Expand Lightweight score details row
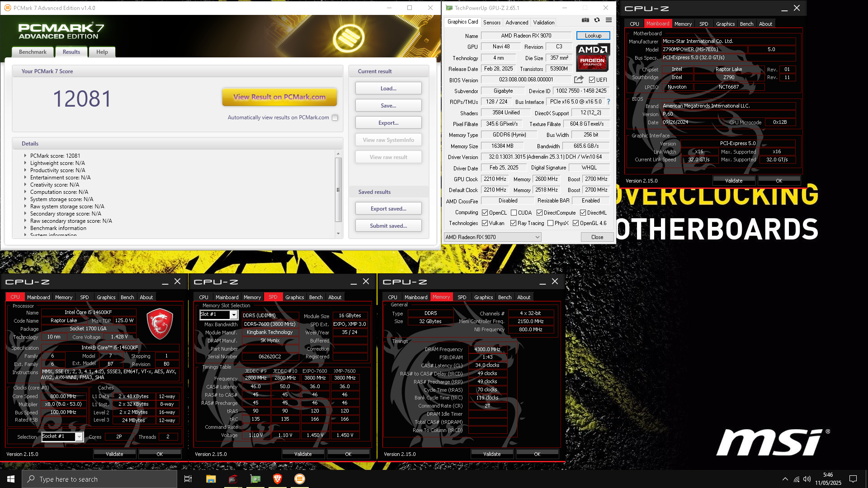The width and height of the screenshot is (868, 488). (25, 163)
